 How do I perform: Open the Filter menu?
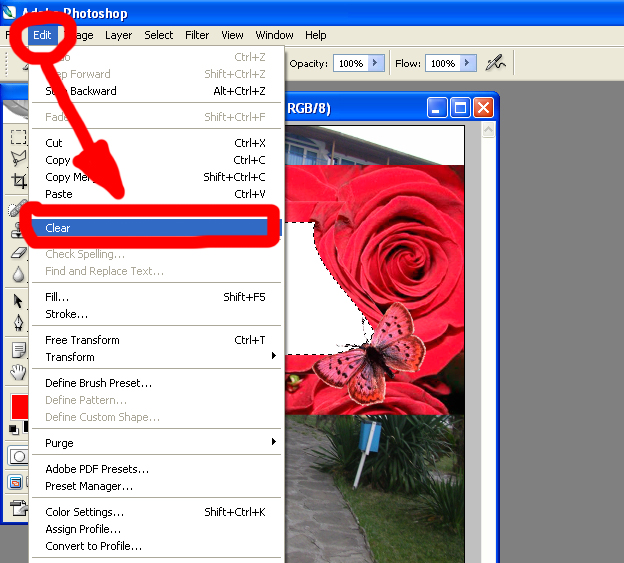click(197, 35)
